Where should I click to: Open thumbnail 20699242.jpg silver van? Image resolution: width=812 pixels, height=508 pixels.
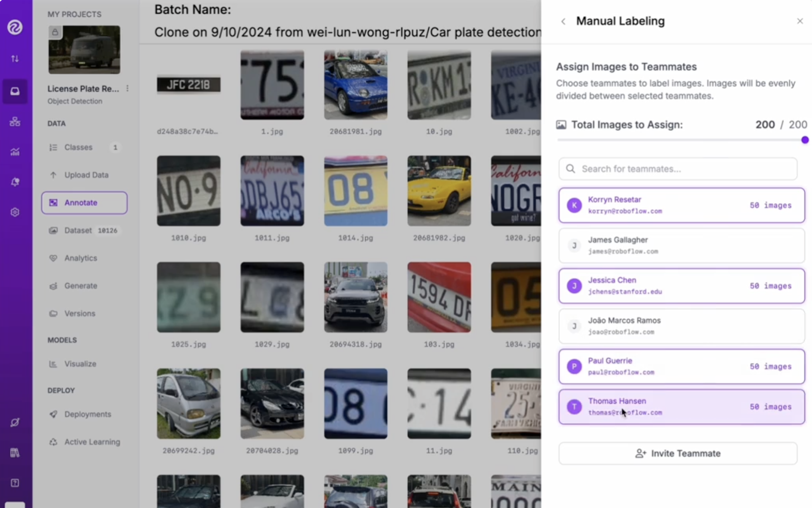point(188,403)
